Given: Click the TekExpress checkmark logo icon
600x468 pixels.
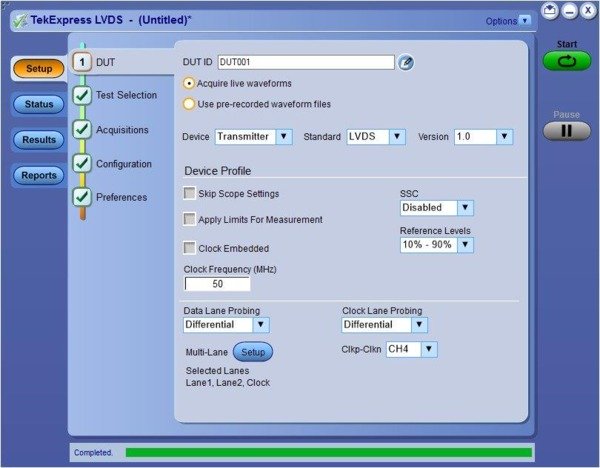Looking at the screenshot, I should (x=20, y=21).
